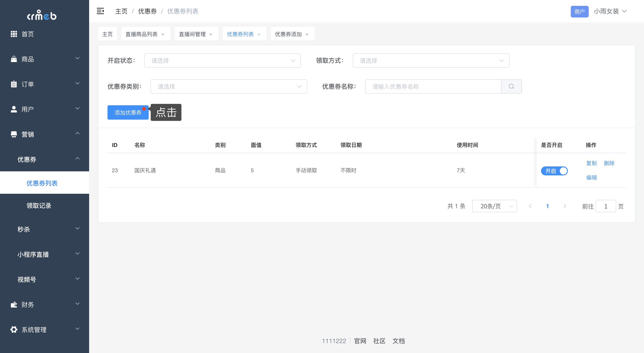
Task: Open 首页 in the sidebar
Action: coord(45,34)
